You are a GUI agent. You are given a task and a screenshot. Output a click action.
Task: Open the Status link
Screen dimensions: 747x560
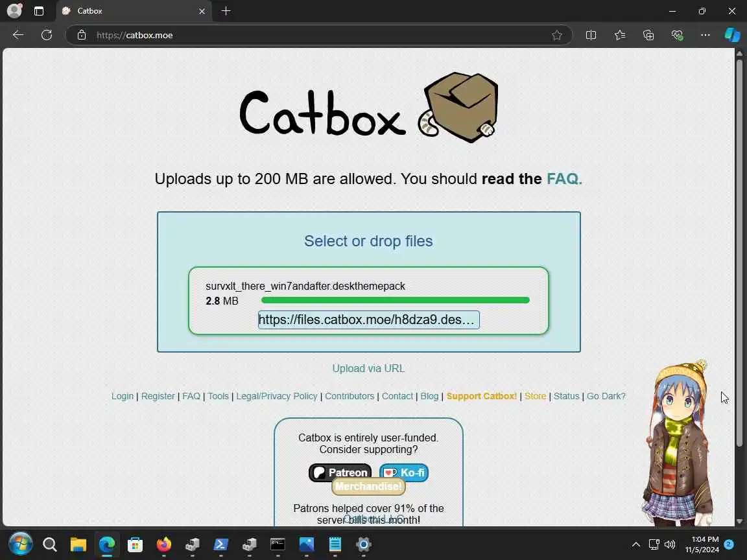coord(567,396)
